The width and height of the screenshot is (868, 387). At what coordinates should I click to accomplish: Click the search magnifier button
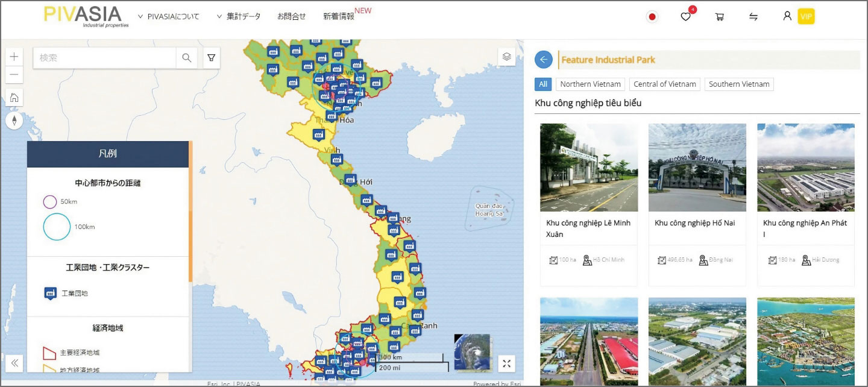point(187,58)
